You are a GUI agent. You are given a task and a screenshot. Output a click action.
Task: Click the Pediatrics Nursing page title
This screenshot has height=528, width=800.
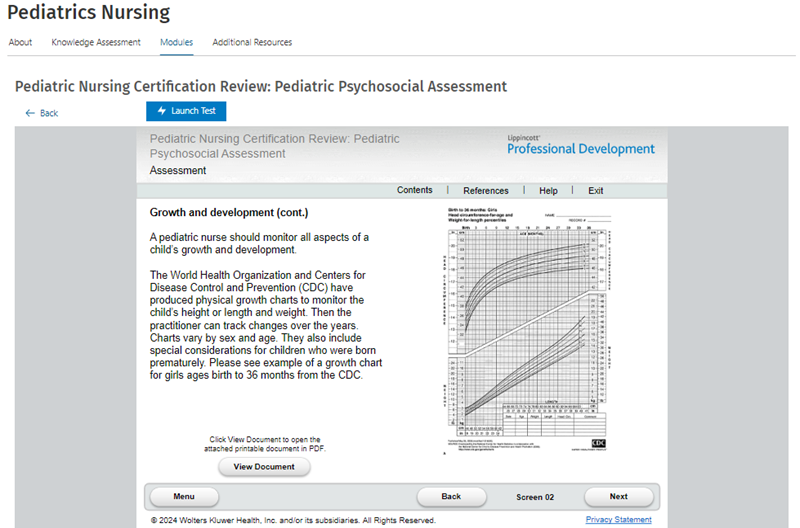point(89,13)
